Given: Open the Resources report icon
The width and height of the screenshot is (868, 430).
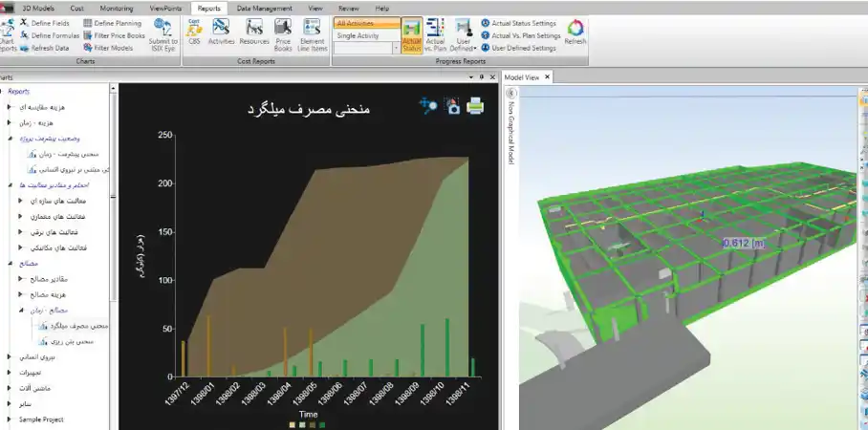Looking at the screenshot, I should [x=253, y=32].
